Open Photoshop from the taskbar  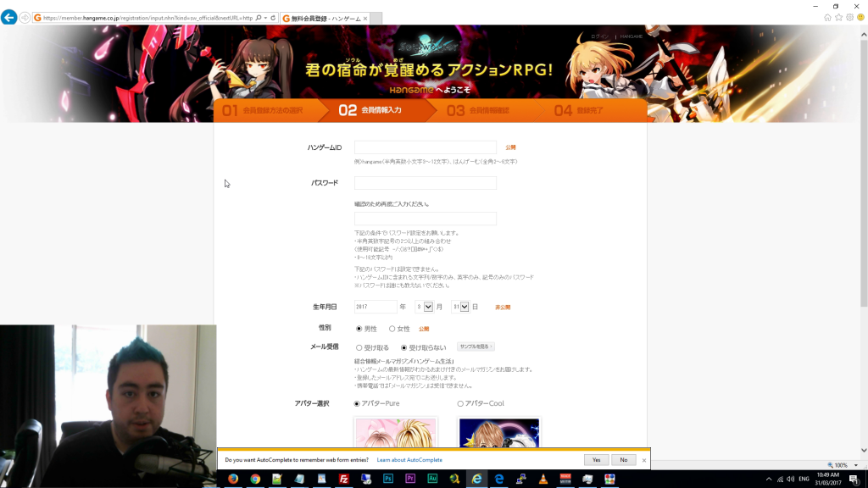[388, 479]
